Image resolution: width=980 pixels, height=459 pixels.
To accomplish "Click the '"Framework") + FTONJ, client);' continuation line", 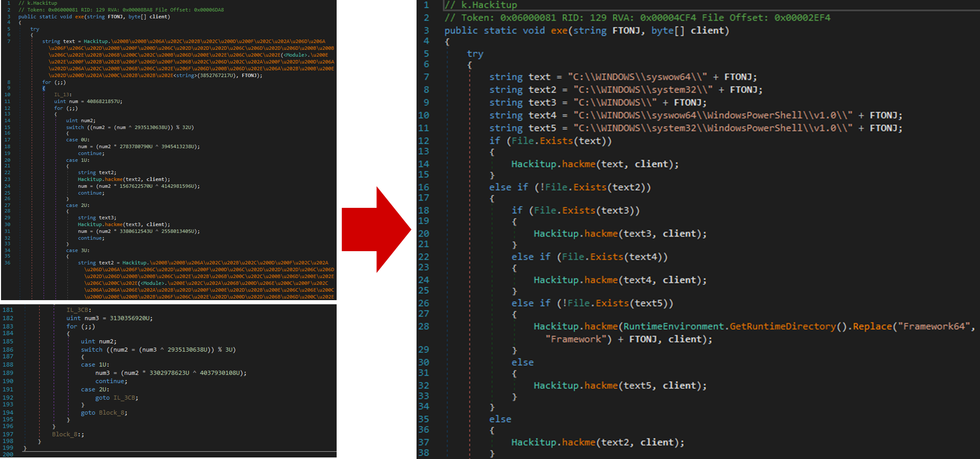I will coord(628,339).
